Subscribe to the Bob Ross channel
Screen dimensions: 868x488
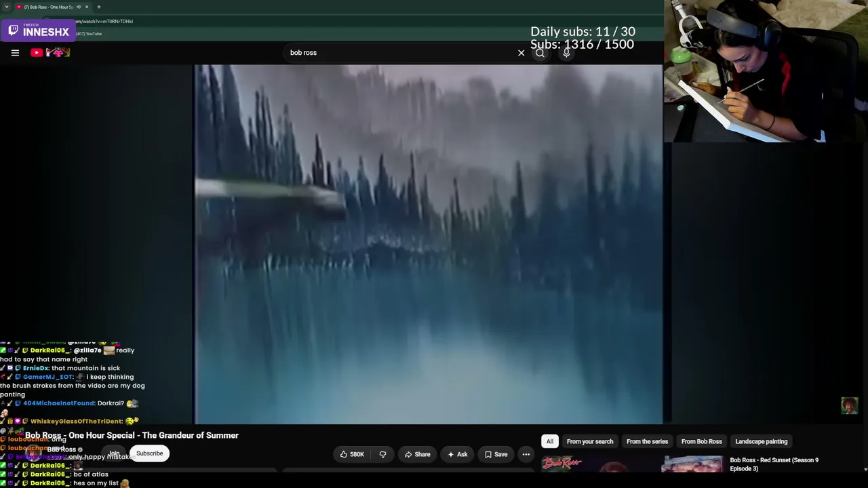[149, 453]
